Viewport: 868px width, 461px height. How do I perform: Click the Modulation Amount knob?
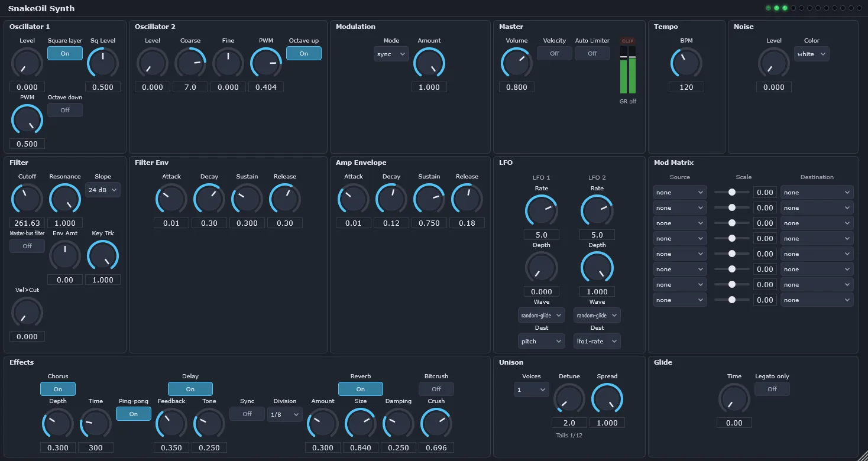[x=429, y=63]
